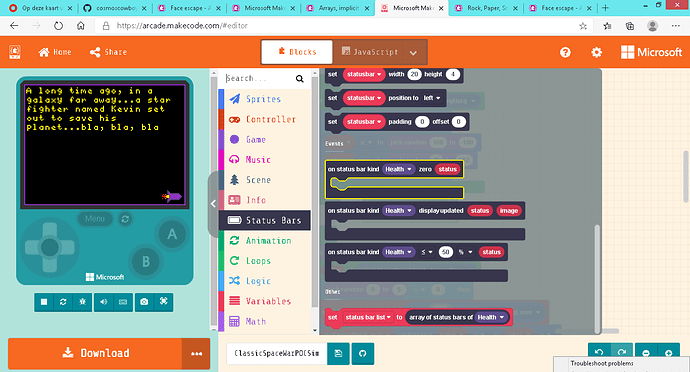690x372 pixels.
Task: Open the Health kind dropdown in zero block
Action: point(398,169)
